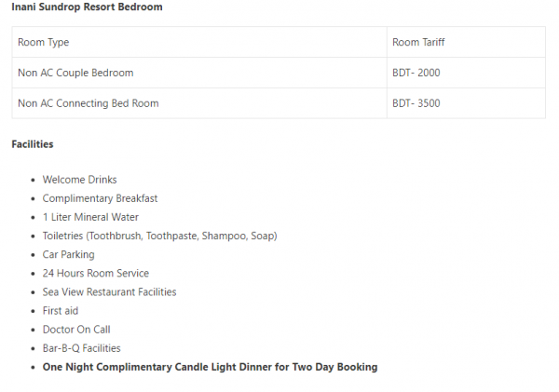The height and width of the screenshot is (392, 559).
Task: Click the Facilities heading
Action: click(33, 144)
